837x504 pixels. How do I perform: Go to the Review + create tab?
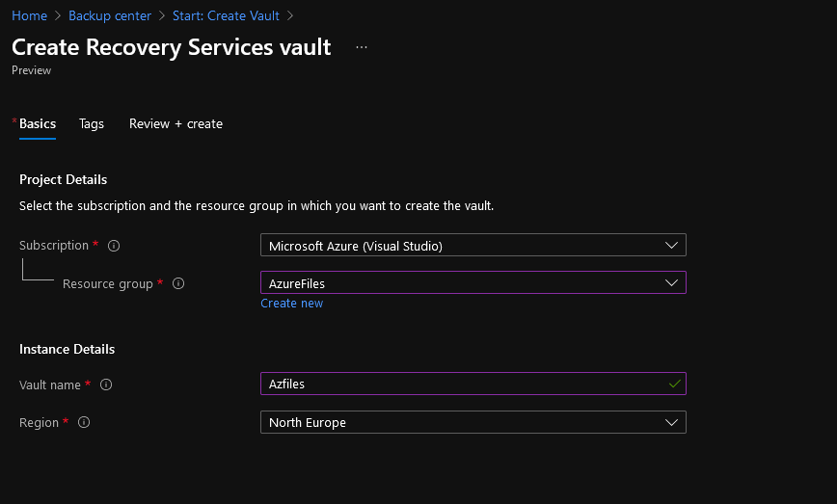175,123
